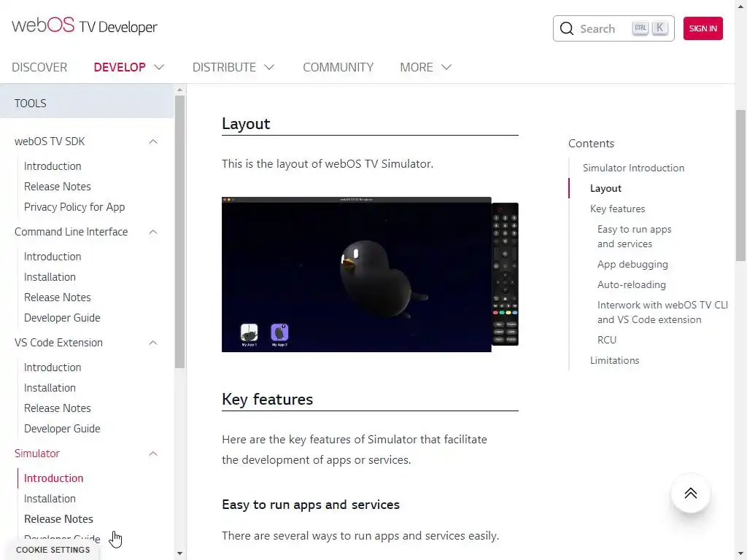Screen dimensions: 747x560
Task: Click the scroll-to-top double chevron button
Action: click(690, 494)
